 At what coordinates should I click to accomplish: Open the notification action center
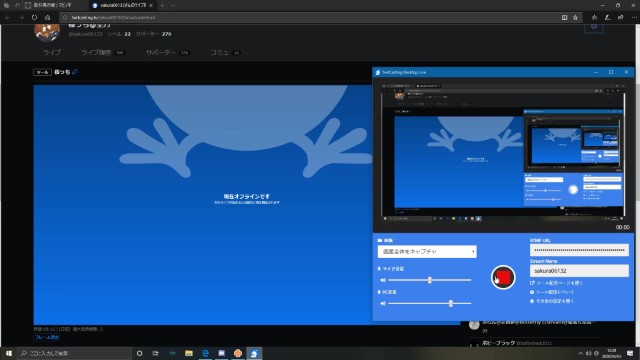(630, 353)
